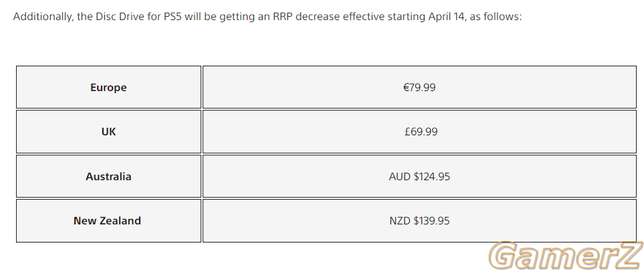Click the New Zealand row label cell
Image resolution: width=644 pixels, height=274 pixels.
click(x=108, y=220)
